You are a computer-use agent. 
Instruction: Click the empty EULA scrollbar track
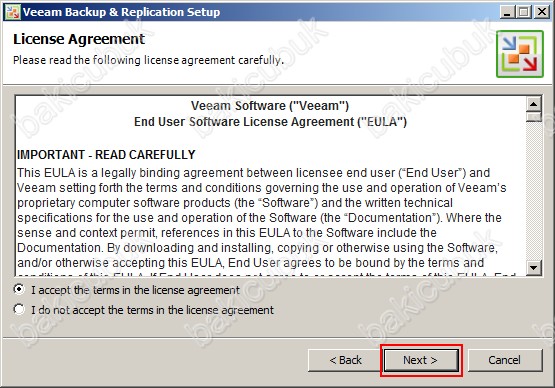533,191
